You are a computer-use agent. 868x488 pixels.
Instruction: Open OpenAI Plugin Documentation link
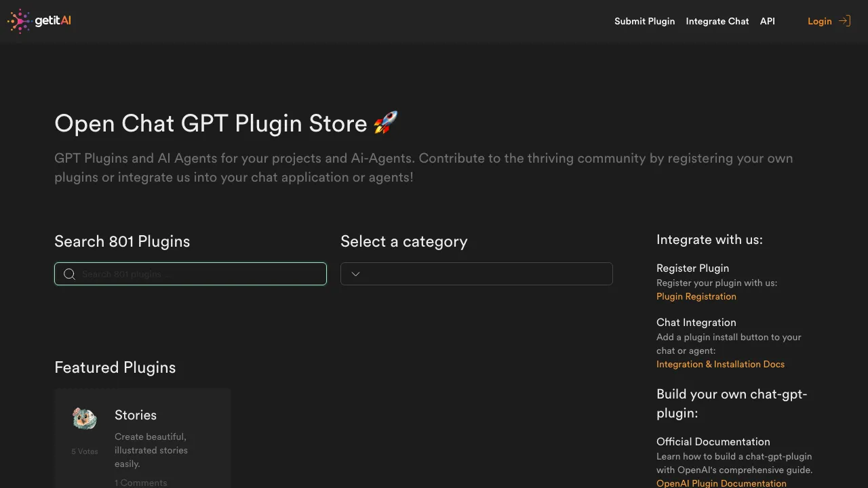[x=721, y=483]
